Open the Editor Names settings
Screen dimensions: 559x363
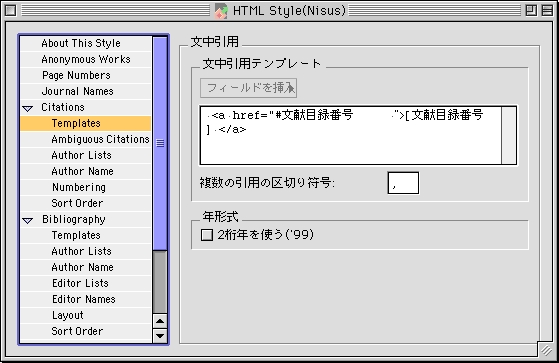click(x=86, y=299)
